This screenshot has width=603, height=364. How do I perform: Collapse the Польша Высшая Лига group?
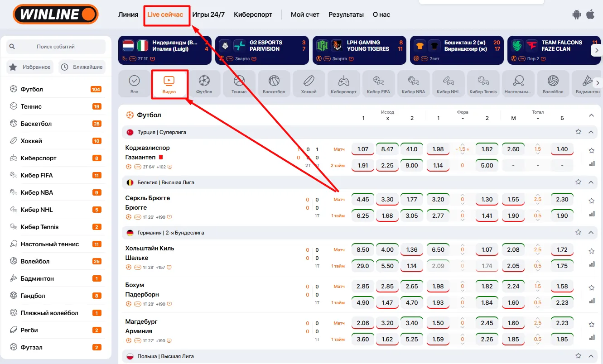(591, 356)
